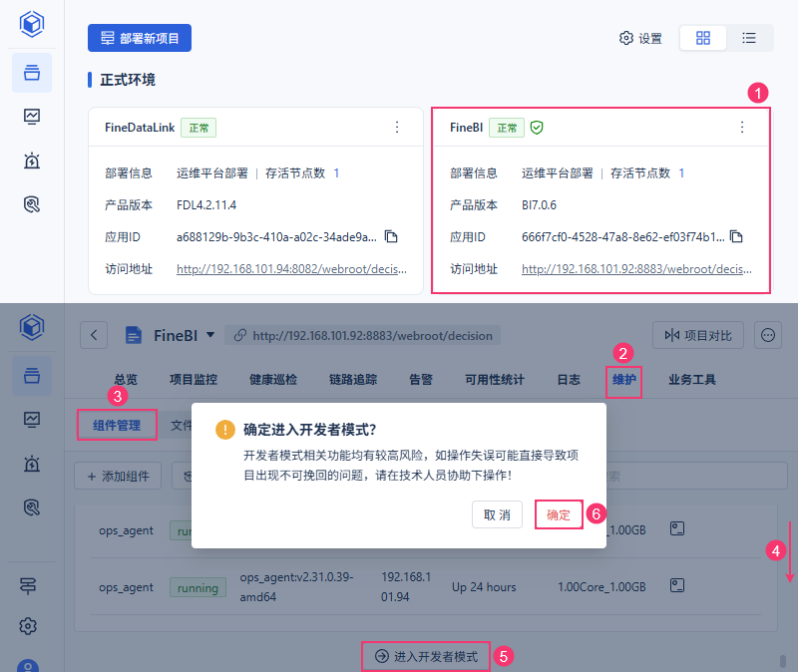Copy the FineBI application ID
This screenshot has height=672, width=798.
(736, 236)
